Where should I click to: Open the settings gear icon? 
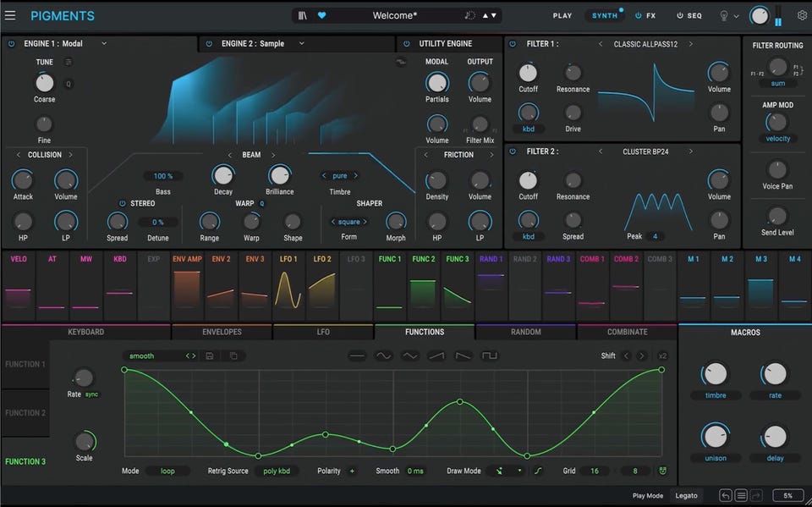point(802,15)
